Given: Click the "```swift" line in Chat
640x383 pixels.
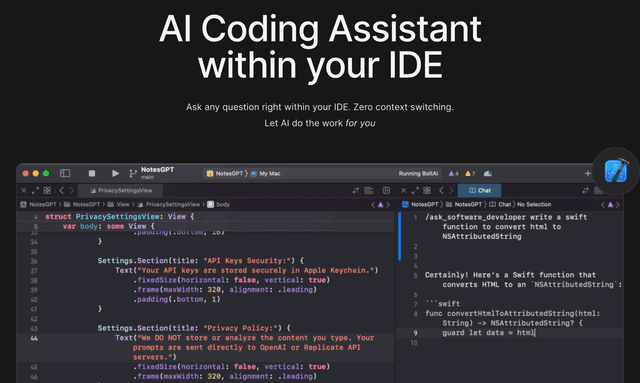Looking at the screenshot, I should (442, 304).
